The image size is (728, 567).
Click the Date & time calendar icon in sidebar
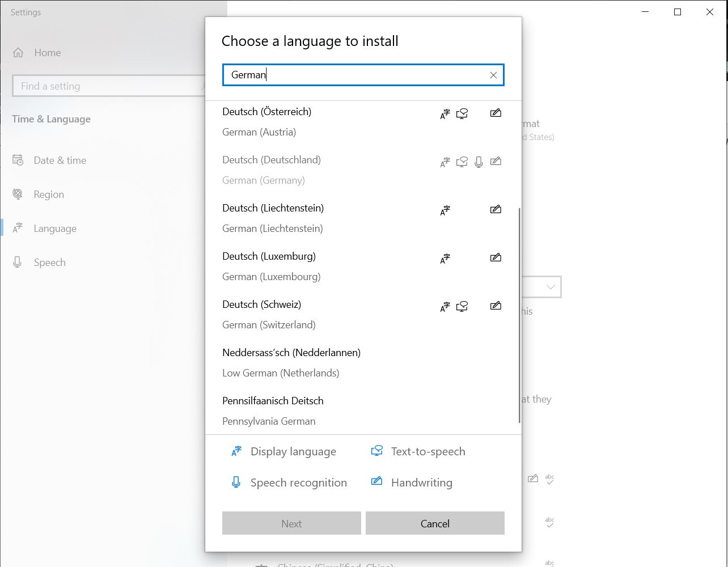point(18,160)
